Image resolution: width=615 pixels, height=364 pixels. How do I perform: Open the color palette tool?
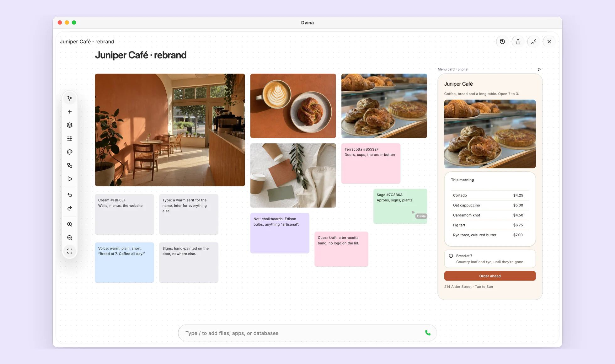70,152
